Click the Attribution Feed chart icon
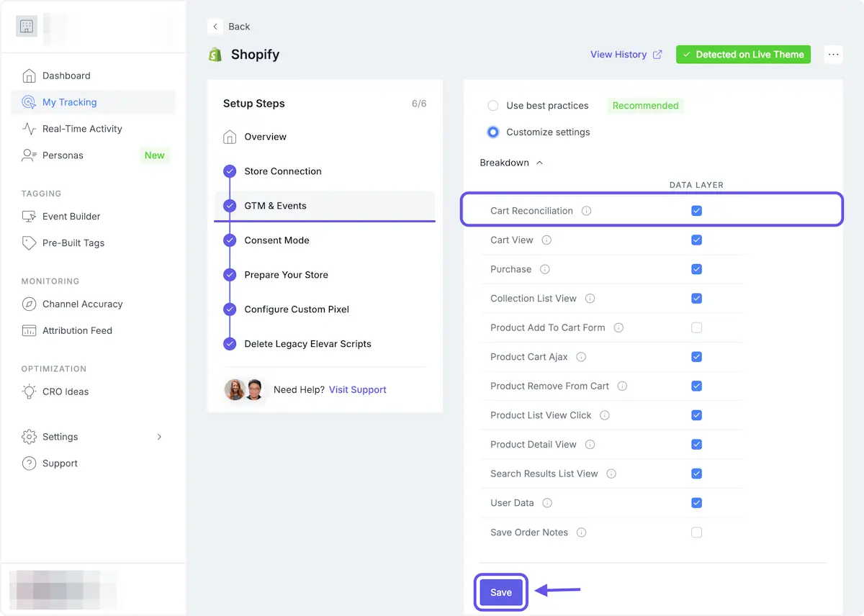 pos(29,331)
